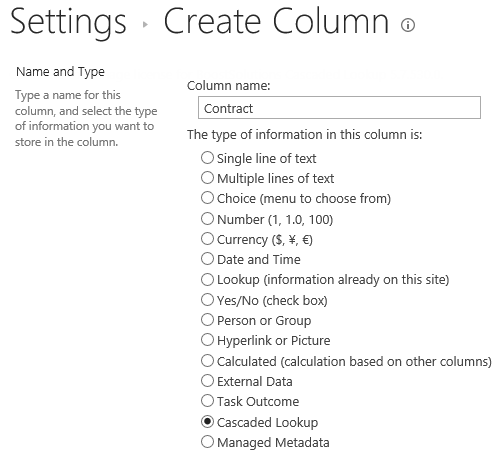This screenshot has width=503, height=455.
Task: Choose Managed Metadata column type
Action: tap(207, 442)
